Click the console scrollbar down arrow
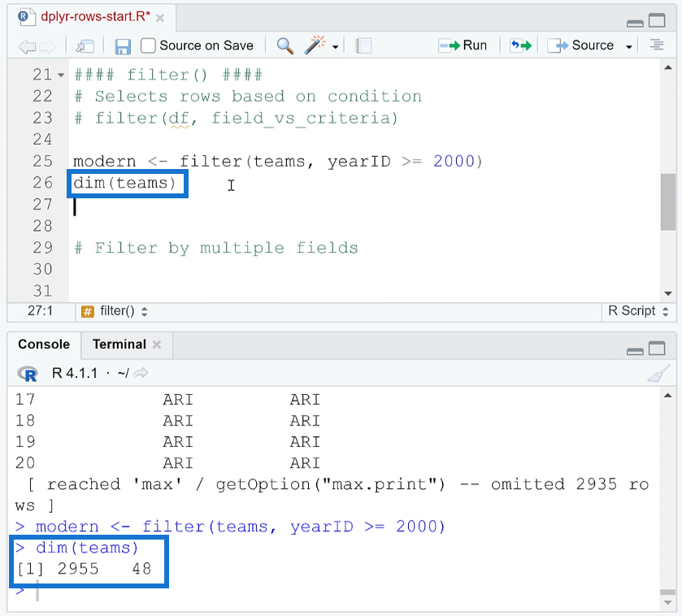 point(667,602)
